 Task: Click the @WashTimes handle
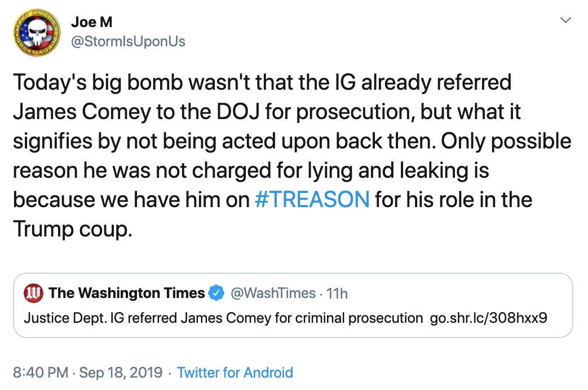[273, 293]
